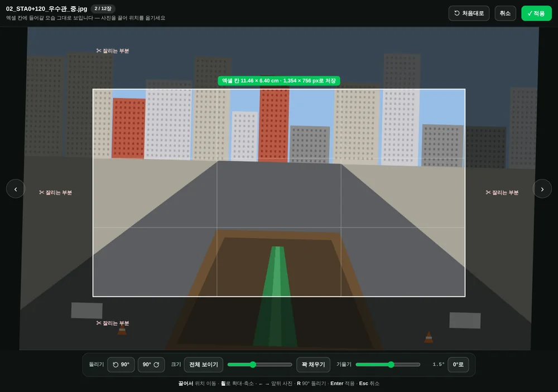Image resolution: width=558 pixels, height=392 pixels.
Task: Rotate photo 90° clockwise
Action: 151,365
